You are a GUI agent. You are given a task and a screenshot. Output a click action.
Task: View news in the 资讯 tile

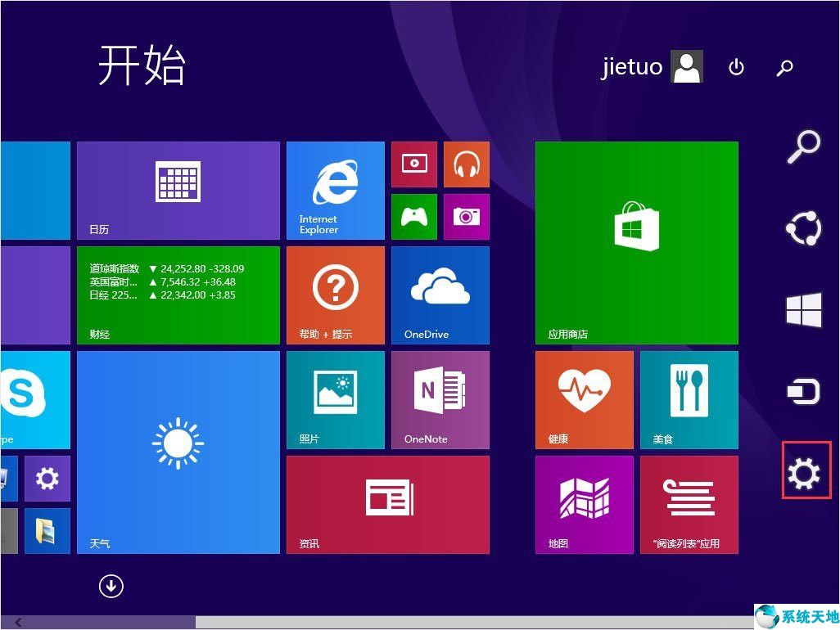(387, 505)
